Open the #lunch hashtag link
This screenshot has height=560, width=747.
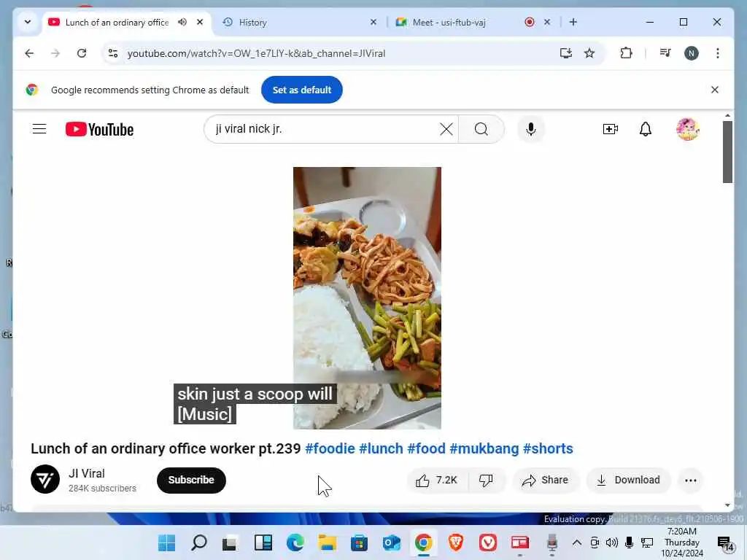(x=381, y=448)
